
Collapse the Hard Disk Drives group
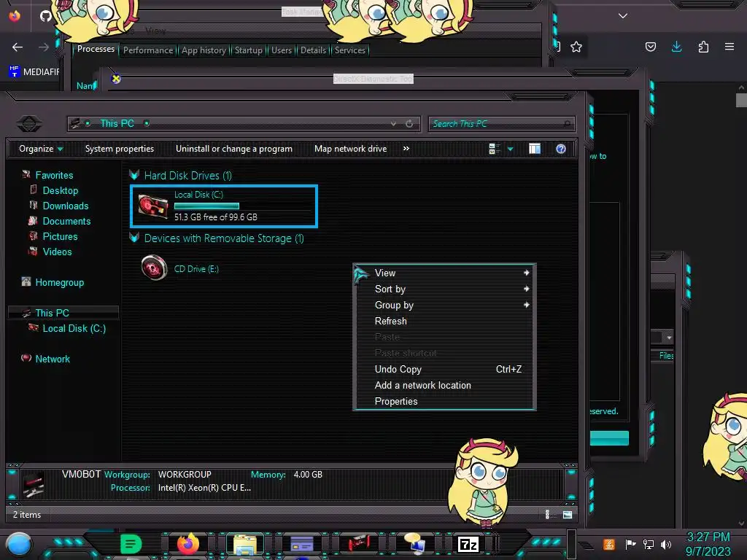[x=134, y=175]
